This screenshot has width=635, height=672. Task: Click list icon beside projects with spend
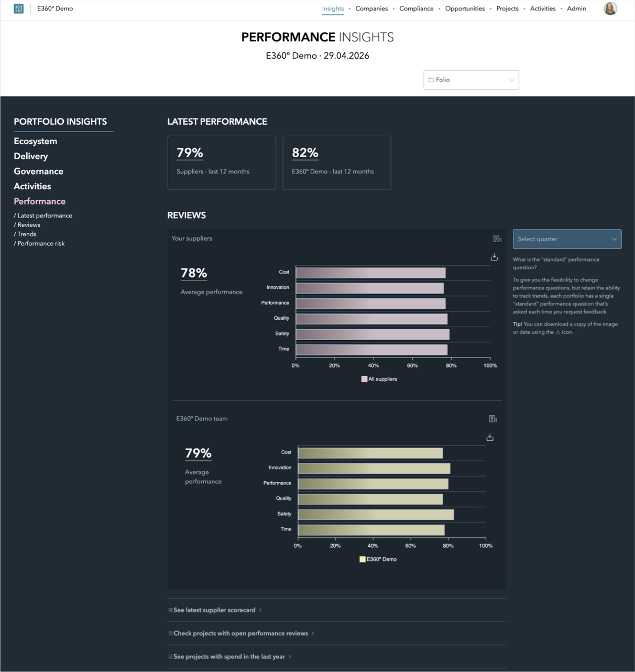(x=170, y=656)
